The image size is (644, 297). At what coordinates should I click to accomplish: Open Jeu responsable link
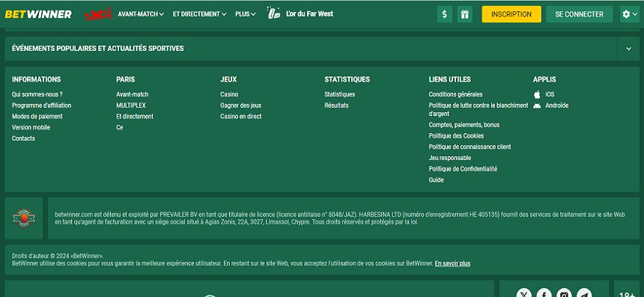pyautogui.click(x=450, y=158)
